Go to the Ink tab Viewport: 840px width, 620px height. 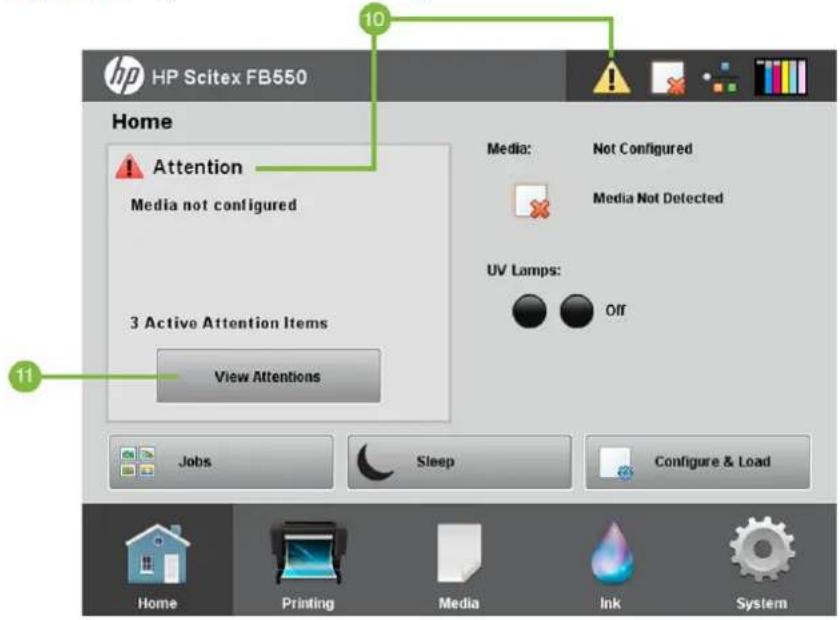tap(610, 561)
